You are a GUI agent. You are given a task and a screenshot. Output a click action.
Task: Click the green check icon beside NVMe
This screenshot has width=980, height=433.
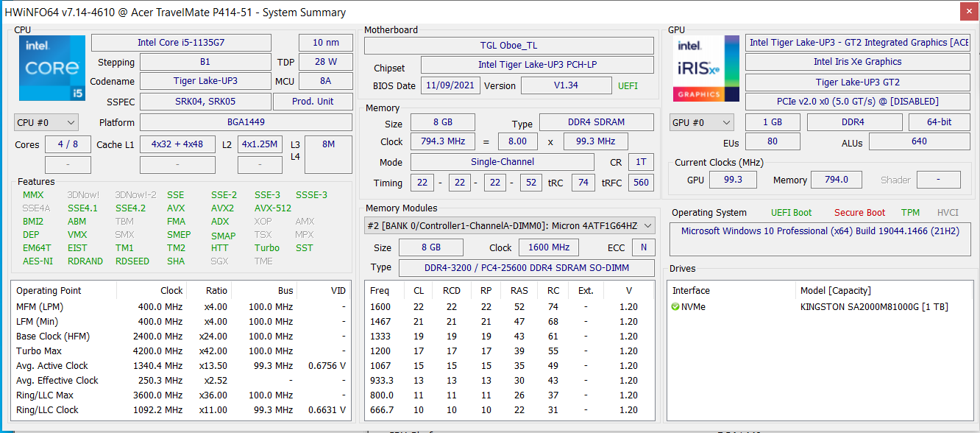pyautogui.click(x=675, y=307)
